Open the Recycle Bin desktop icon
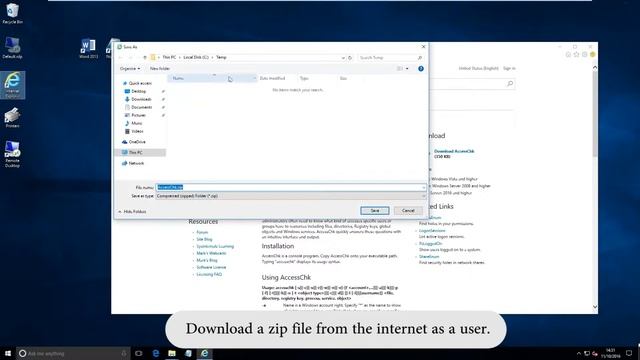Image resolution: width=640 pixels, height=360 pixels. pyautogui.click(x=12, y=13)
